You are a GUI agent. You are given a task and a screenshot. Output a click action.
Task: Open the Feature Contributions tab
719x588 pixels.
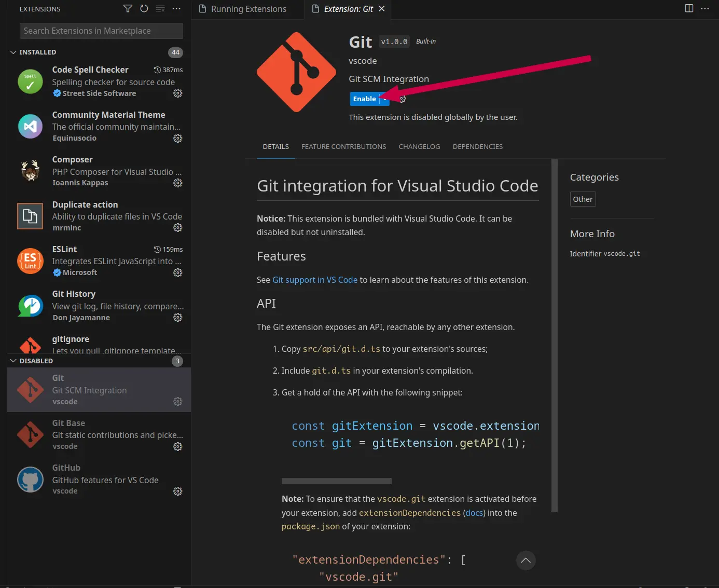point(343,147)
